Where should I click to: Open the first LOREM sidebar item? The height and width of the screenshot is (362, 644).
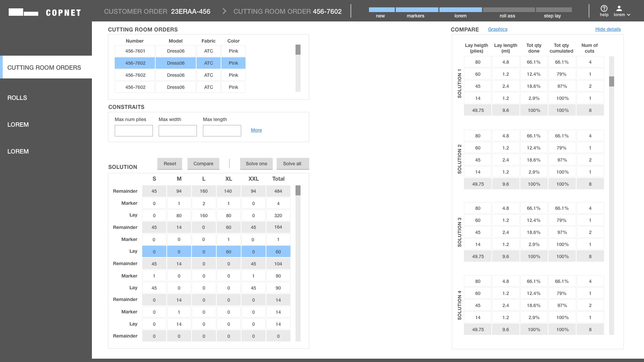pyautogui.click(x=18, y=124)
